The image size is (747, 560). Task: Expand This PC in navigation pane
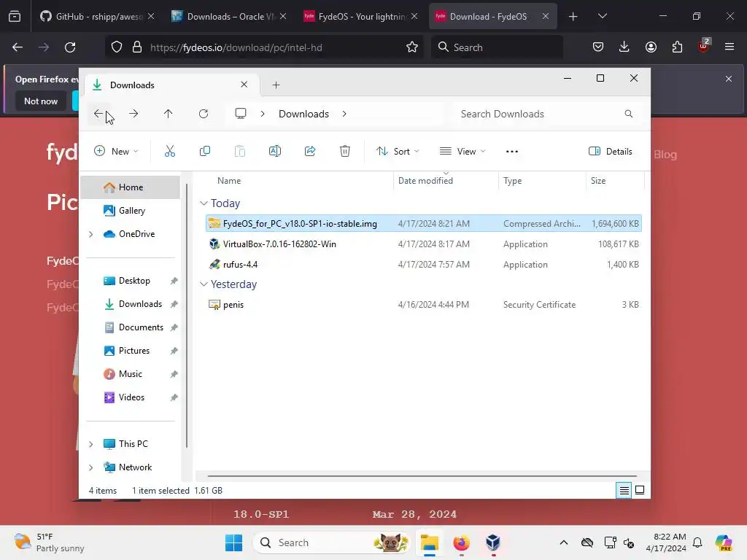coord(90,444)
